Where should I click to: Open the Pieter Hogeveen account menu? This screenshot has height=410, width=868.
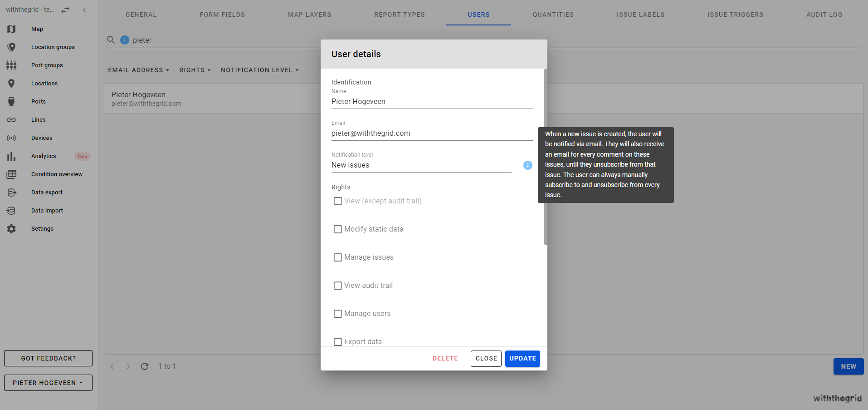[48, 383]
